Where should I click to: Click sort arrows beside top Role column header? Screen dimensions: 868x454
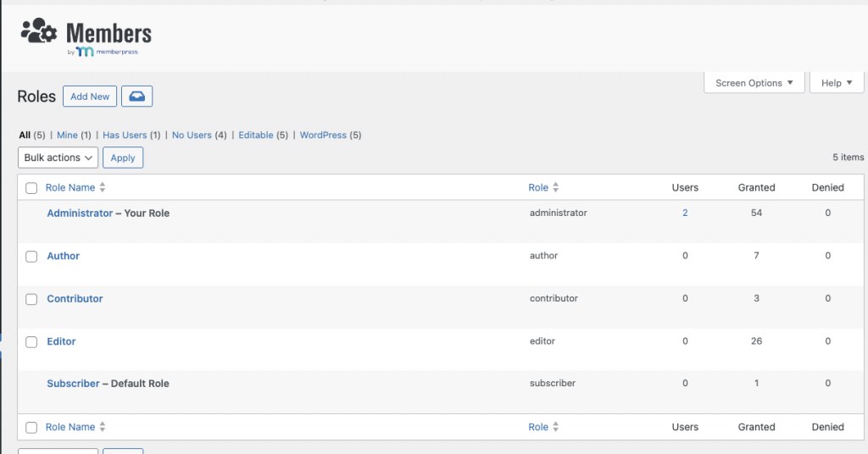click(x=556, y=187)
